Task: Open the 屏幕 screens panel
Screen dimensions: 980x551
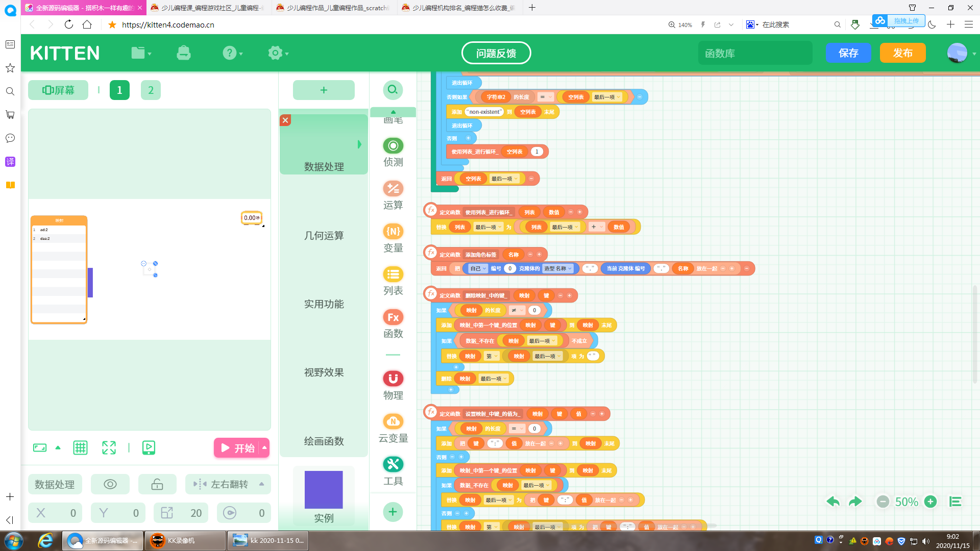Action: click(58, 90)
